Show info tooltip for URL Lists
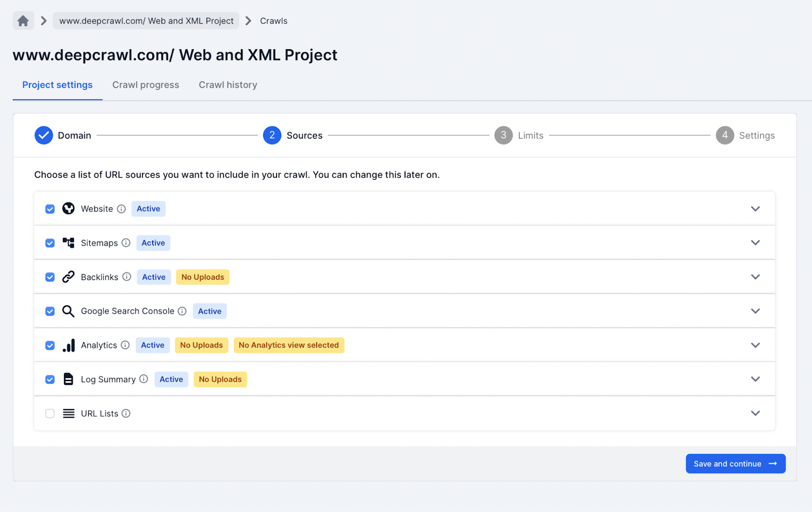Viewport: 812px width, 512px height. point(126,414)
